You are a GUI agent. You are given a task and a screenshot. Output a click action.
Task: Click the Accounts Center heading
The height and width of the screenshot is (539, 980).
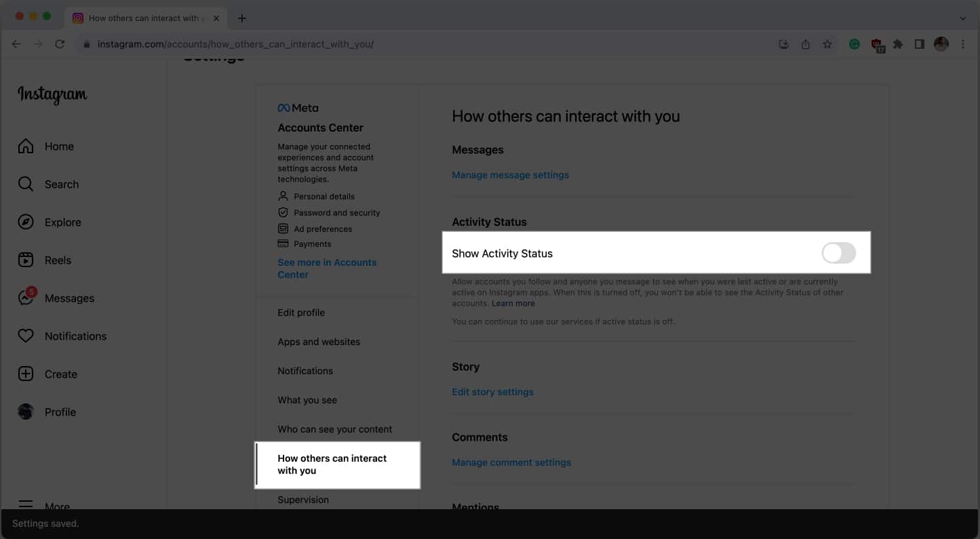click(x=320, y=128)
